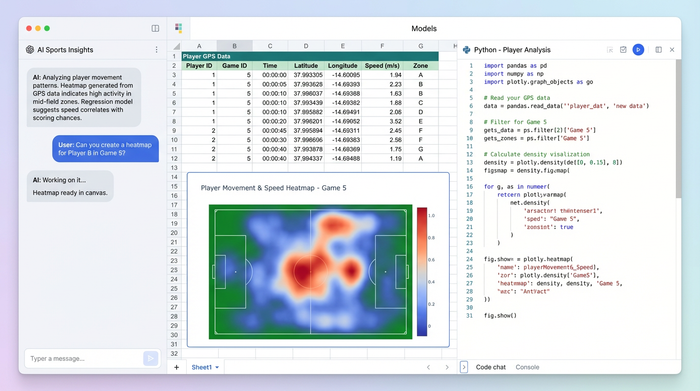700x391 pixels.
Task: Click the Zone header cell
Action: pos(421,66)
